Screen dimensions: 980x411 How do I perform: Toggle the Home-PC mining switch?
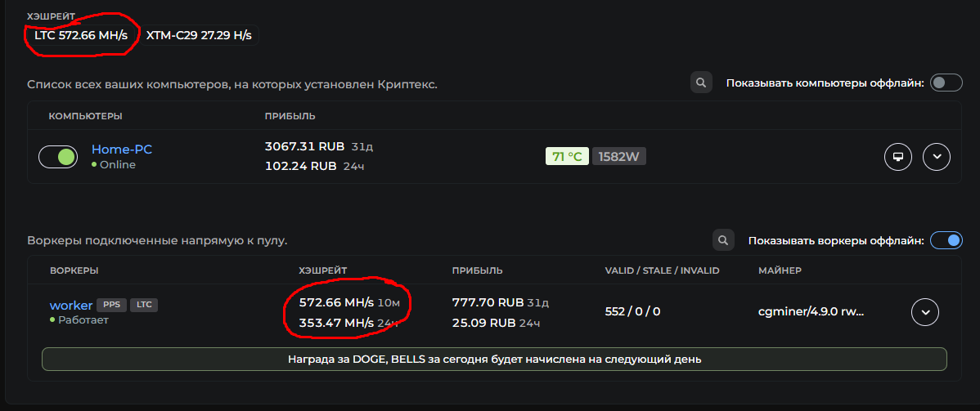coord(58,156)
